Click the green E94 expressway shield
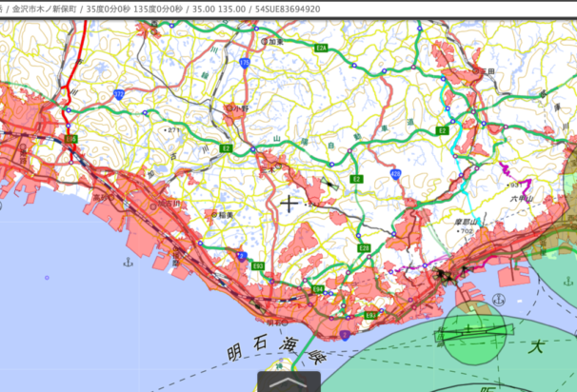The image size is (577, 392). click(x=317, y=289)
